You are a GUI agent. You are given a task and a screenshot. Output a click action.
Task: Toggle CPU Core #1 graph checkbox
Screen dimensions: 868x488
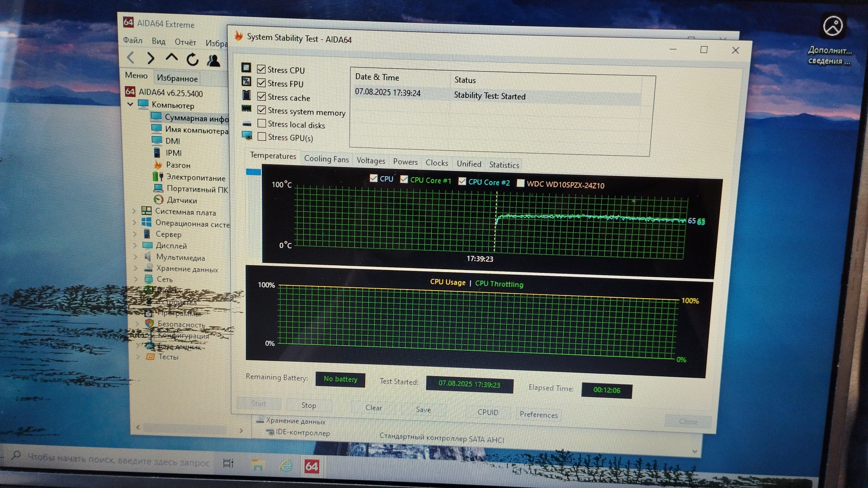click(404, 179)
